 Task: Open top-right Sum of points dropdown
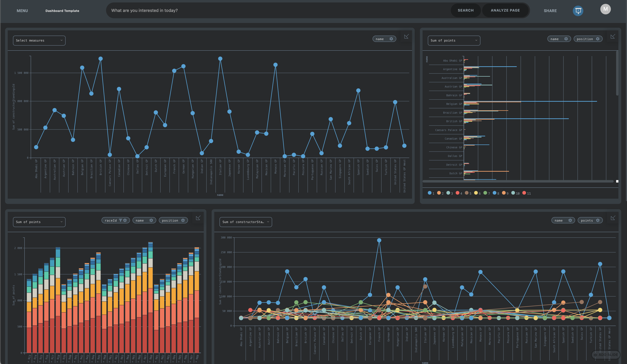pyautogui.click(x=454, y=41)
